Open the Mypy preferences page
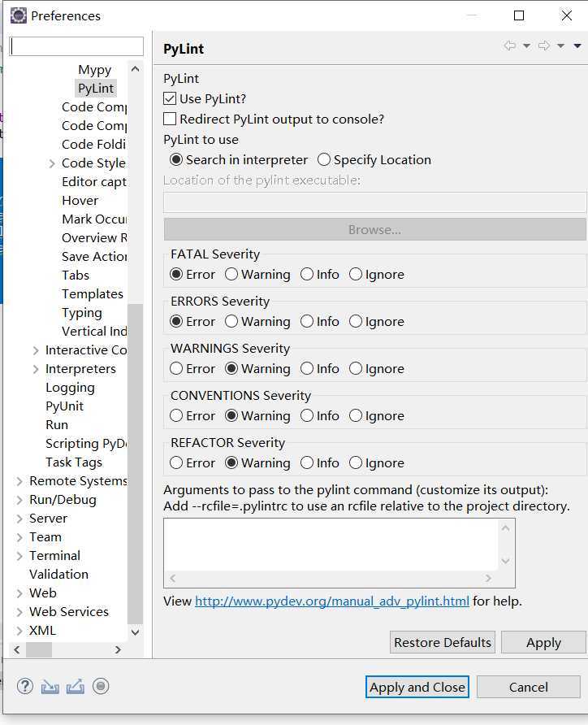588x725 pixels. point(95,70)
